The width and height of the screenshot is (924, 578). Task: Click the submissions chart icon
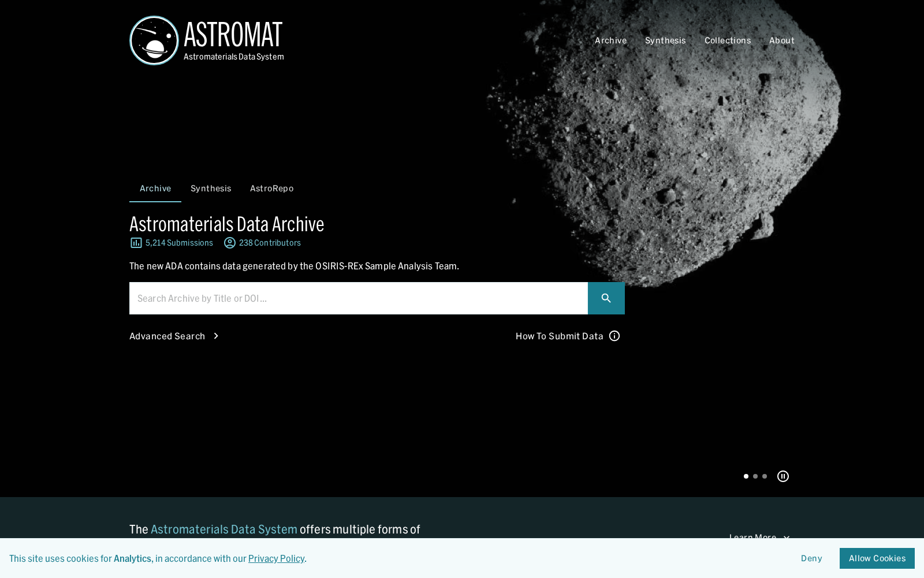tap(136, 243)
